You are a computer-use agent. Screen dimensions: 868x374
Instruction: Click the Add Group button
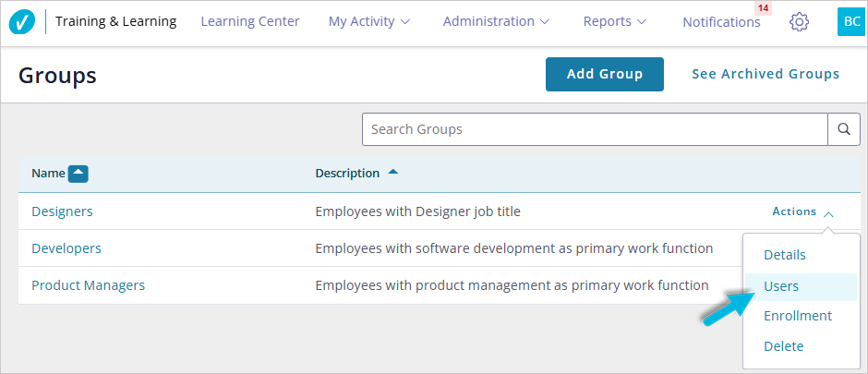pyautogui.click(x=604, y=74)
